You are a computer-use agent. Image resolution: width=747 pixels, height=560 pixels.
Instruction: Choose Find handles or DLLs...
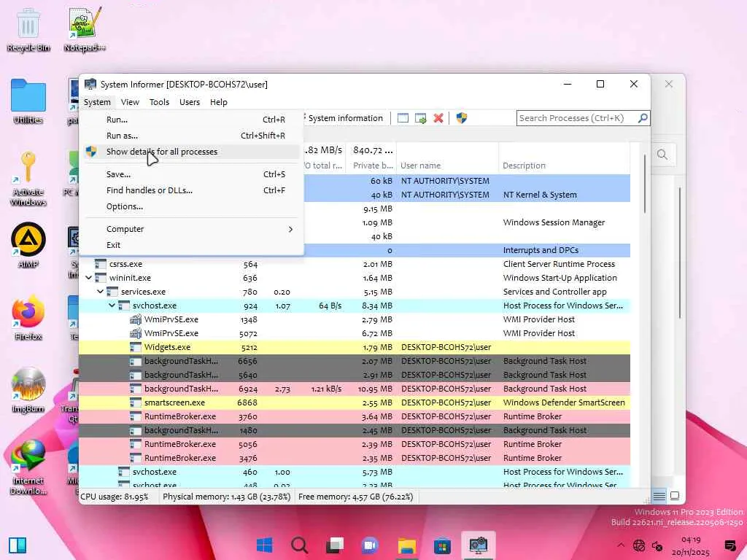(192, 190)
